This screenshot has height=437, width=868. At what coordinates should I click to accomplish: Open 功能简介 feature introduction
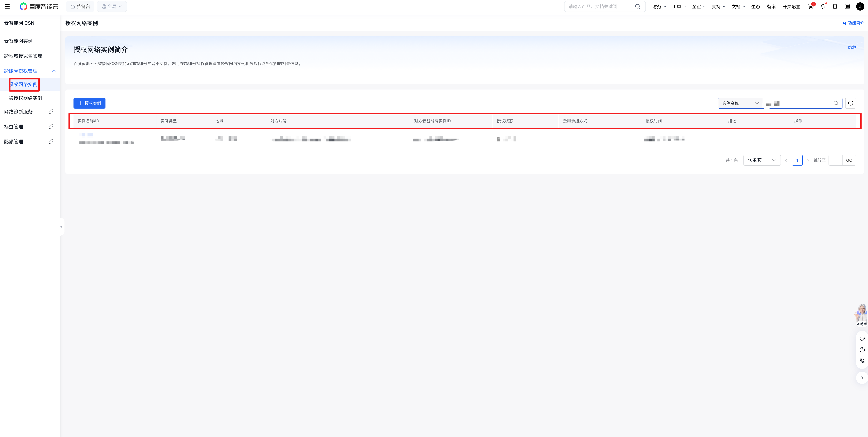[853, 23]
